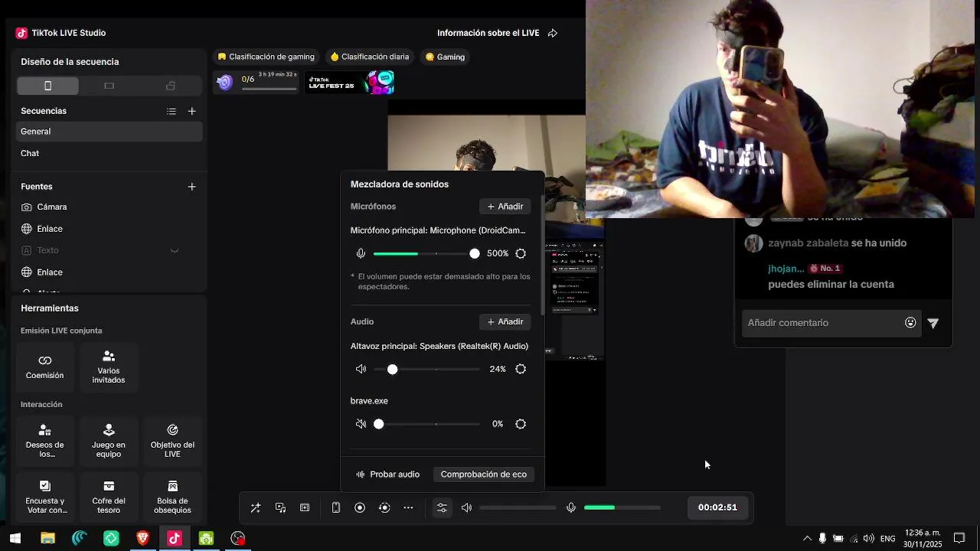The width and height of the screenshot is (980, 551).
Task: Click the record button in bottom toolbar
Action: click(360, 508)
